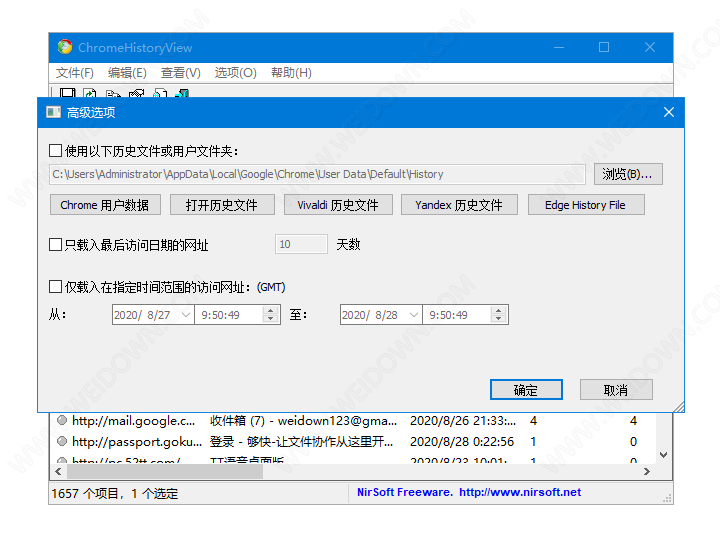Click the 打开历史文件 button
Viewport: 720px width, 540px height.
(222, 205)
